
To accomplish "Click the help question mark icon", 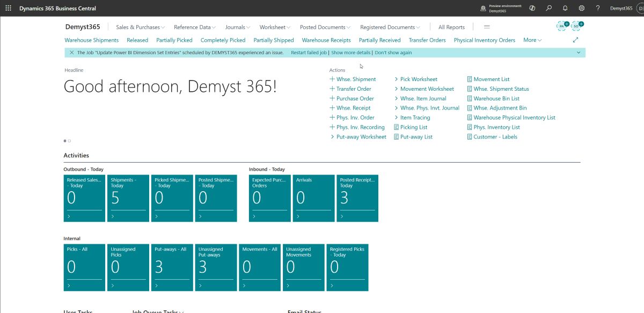I will click(x=598, y=8).
